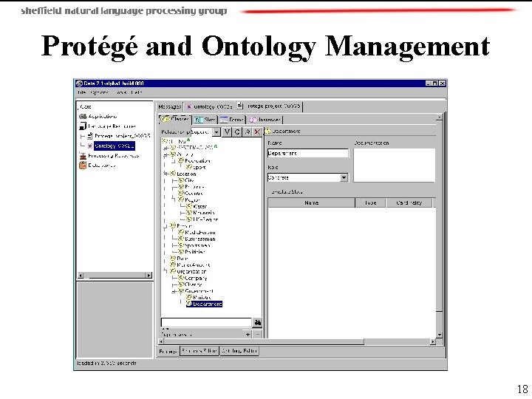Screen dimensions: 532x399
Task: Click the Department class icon in details header
Action: pyautogui.click(x=267, y=131)
